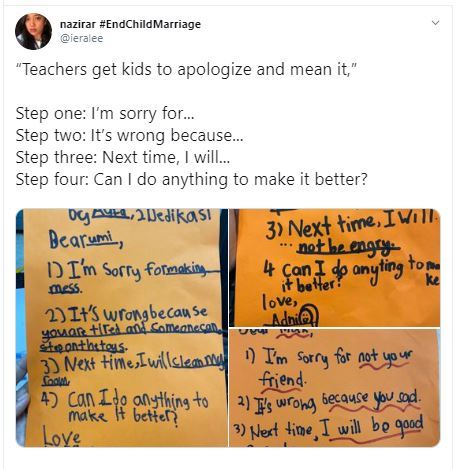458x469 pixels.
Task: Open nazirar's profile picture avatar
Action: 33,31
